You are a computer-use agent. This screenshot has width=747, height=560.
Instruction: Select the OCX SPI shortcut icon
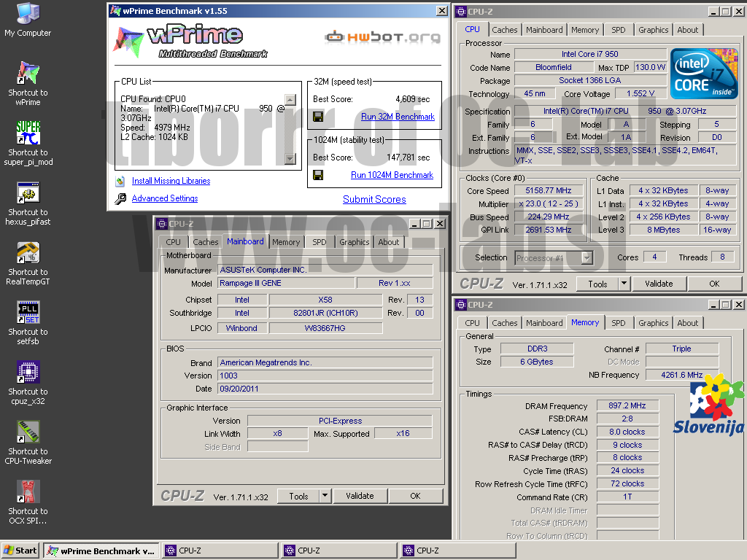pos(28,491)
